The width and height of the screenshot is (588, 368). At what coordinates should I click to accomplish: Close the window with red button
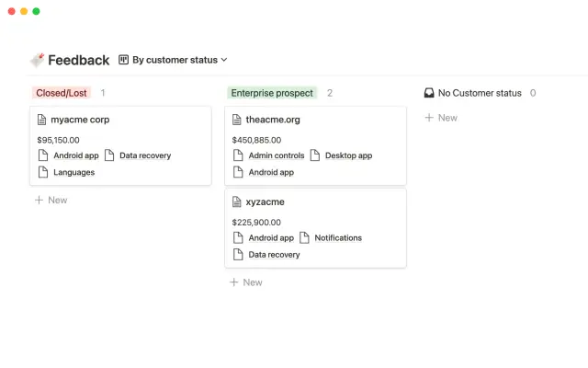(x=12, y=11)
